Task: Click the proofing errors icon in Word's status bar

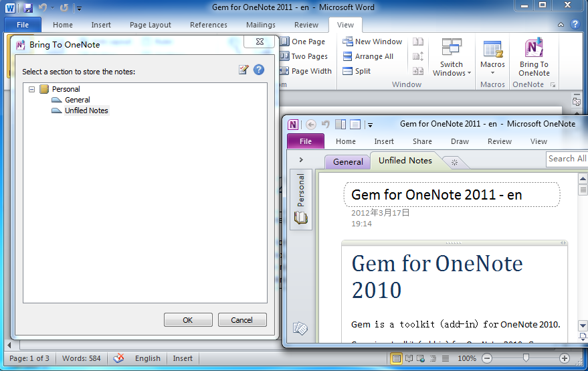Action: [118, 358]
